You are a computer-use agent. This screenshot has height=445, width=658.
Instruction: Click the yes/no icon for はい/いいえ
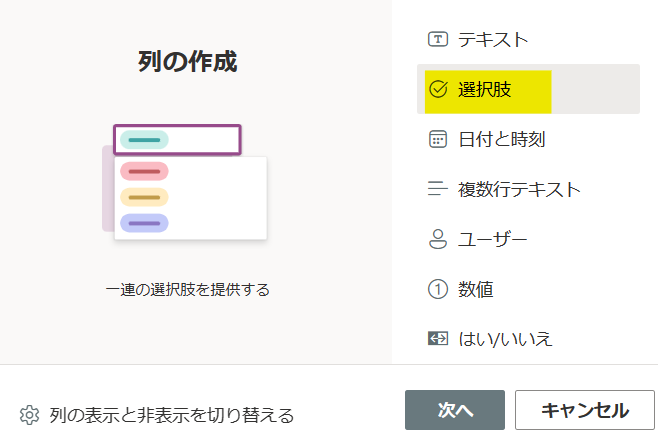[x=436, y=339]
